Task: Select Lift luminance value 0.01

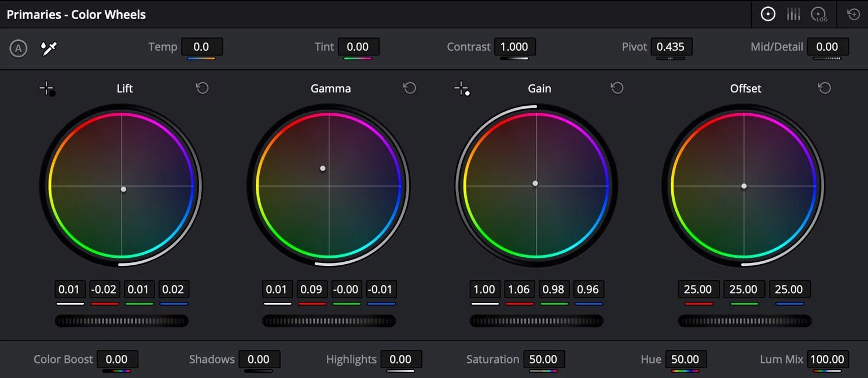Action: click(x=70, y=289)
